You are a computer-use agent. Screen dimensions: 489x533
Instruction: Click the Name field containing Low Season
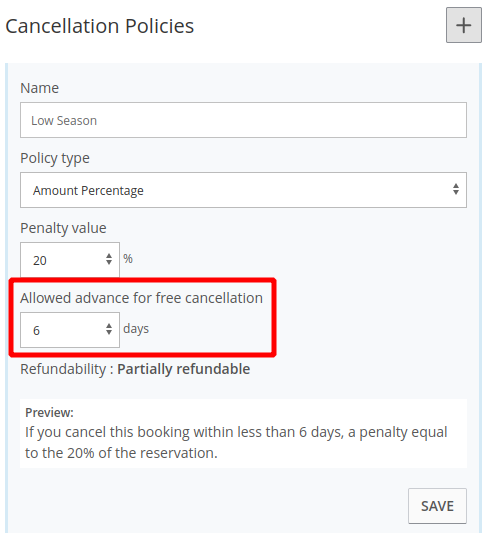tap(243, 120)
